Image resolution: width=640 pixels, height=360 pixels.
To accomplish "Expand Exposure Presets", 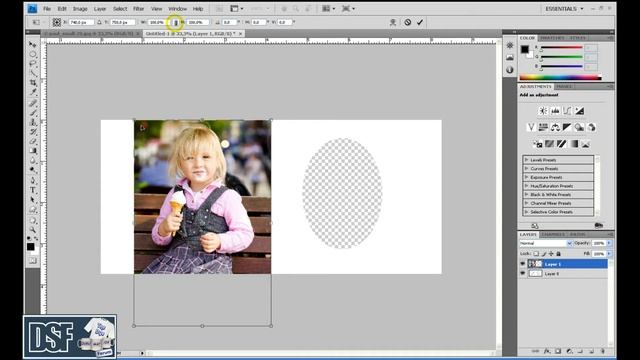I will pos(527,177).
